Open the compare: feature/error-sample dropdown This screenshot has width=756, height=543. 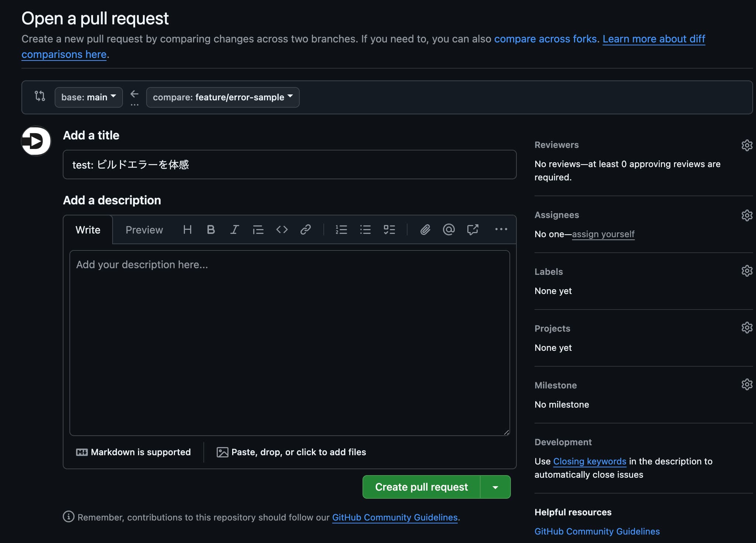(x=223, y=97)
